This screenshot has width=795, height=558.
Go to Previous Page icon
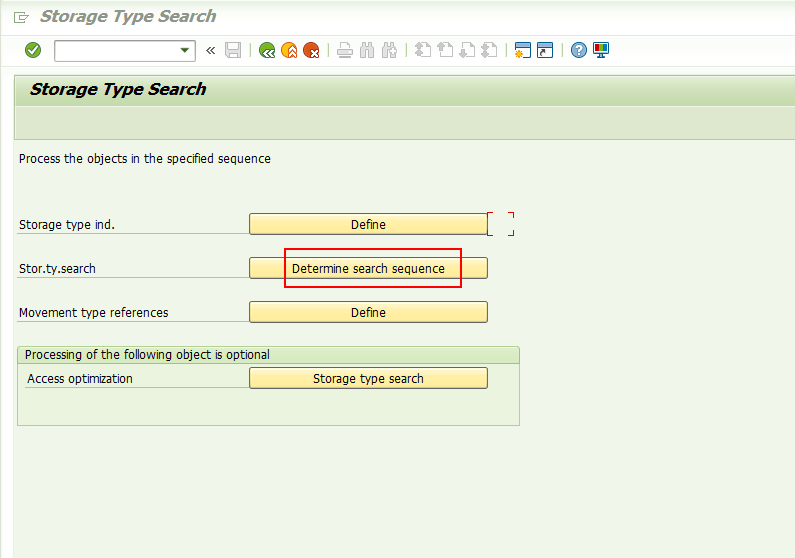pyautogui.click(x=445, y=50)
